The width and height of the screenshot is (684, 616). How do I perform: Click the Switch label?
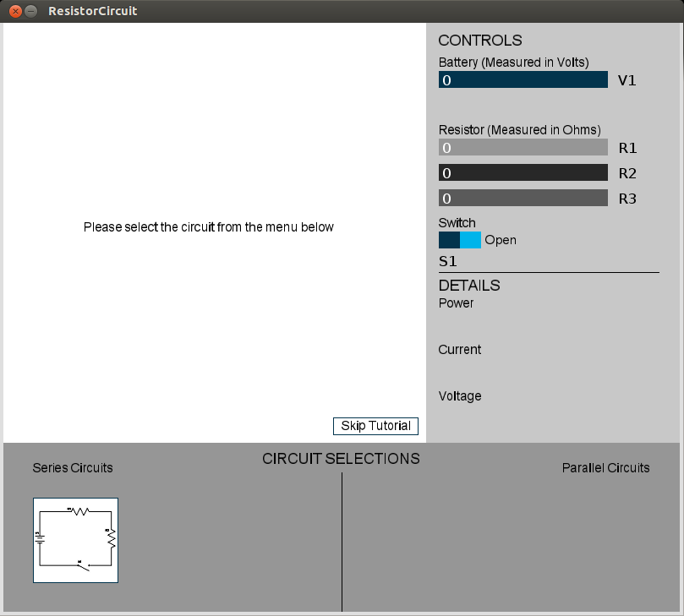click(457, 223)
